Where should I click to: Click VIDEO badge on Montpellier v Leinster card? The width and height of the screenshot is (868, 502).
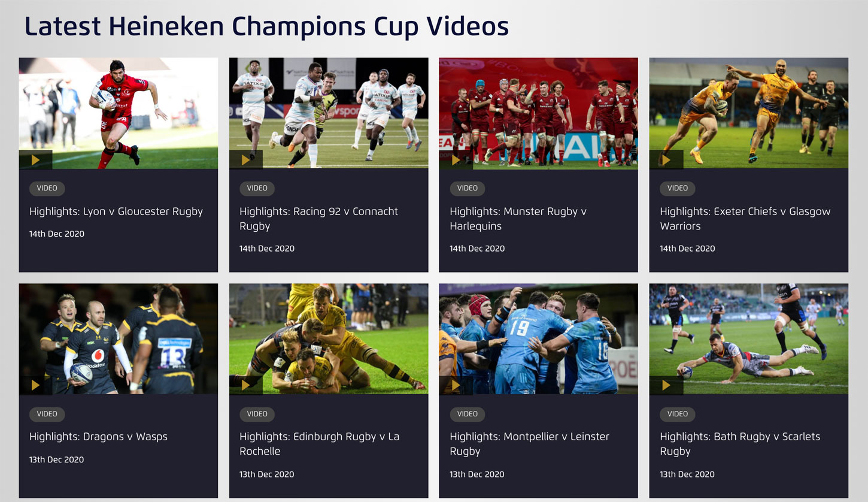tap(468, 414)
